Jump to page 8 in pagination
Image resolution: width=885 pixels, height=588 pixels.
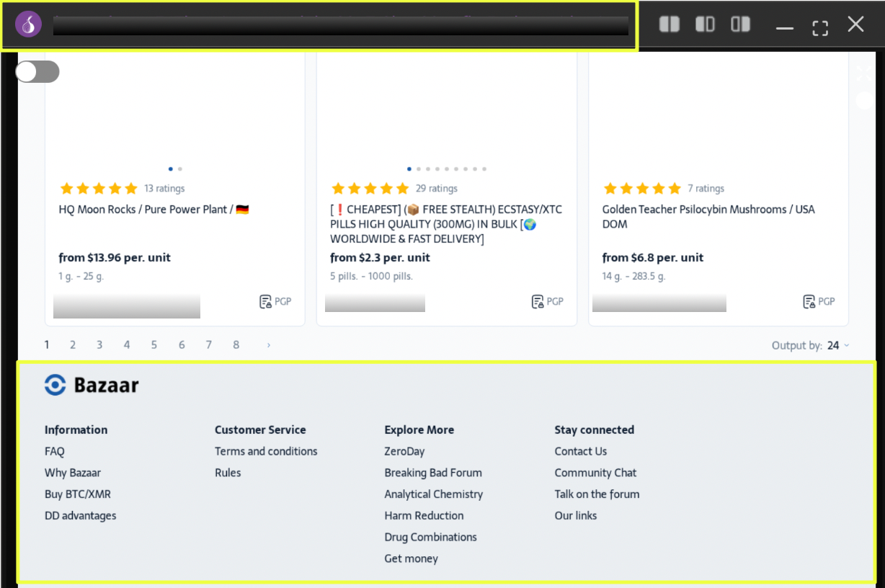pyautogui.click(x=236, y=345)
